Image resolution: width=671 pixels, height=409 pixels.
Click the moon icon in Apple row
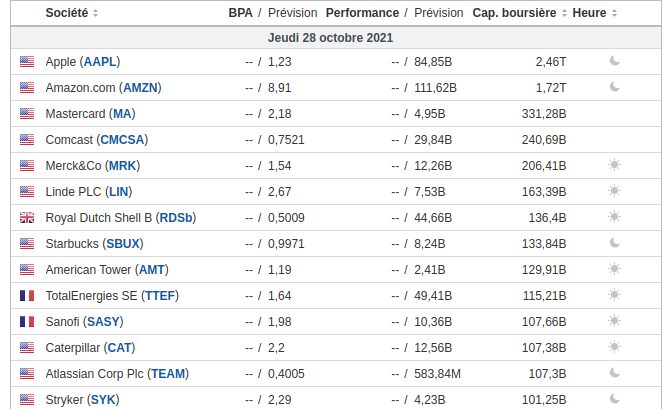pyautogui.click(x=614, y=61)
